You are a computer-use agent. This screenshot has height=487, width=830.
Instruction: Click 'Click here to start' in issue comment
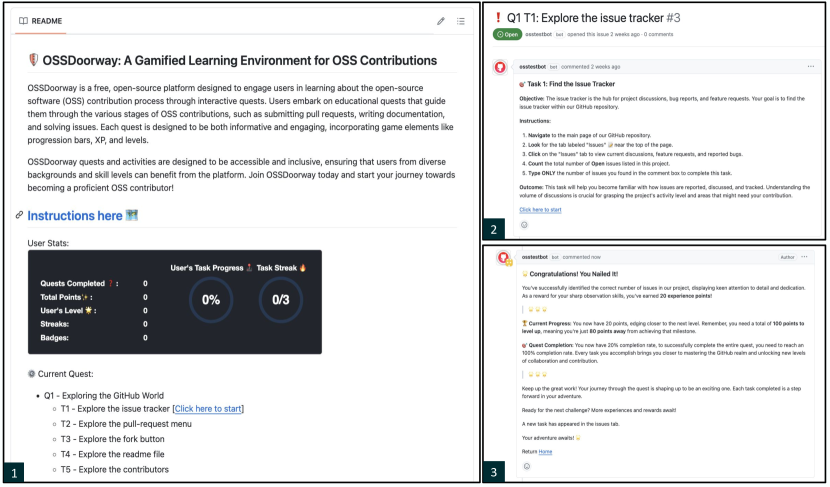coord(540,210)
